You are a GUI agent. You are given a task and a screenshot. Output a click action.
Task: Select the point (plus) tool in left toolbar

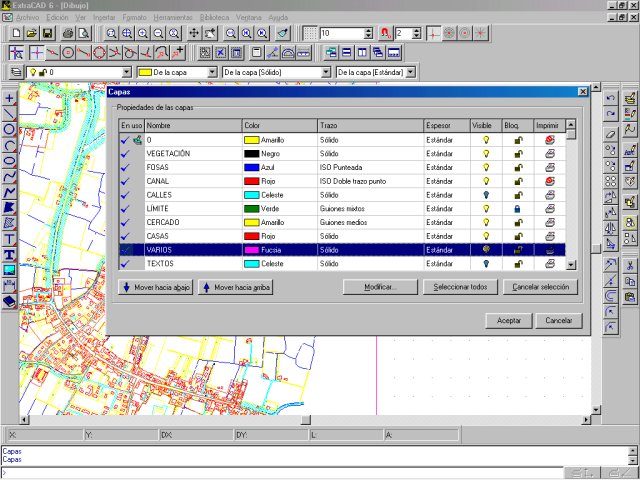[9, 98]
